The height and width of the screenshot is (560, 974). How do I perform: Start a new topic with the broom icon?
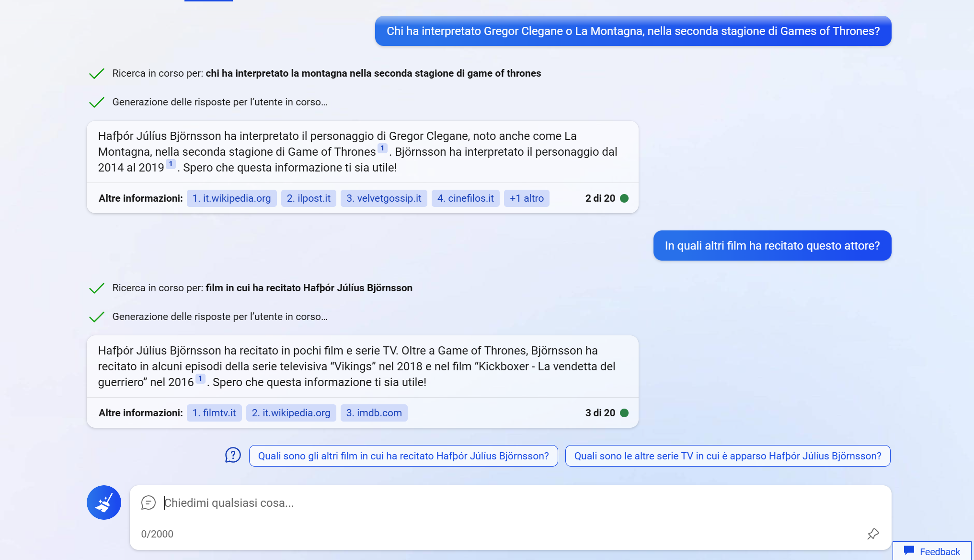103,503
